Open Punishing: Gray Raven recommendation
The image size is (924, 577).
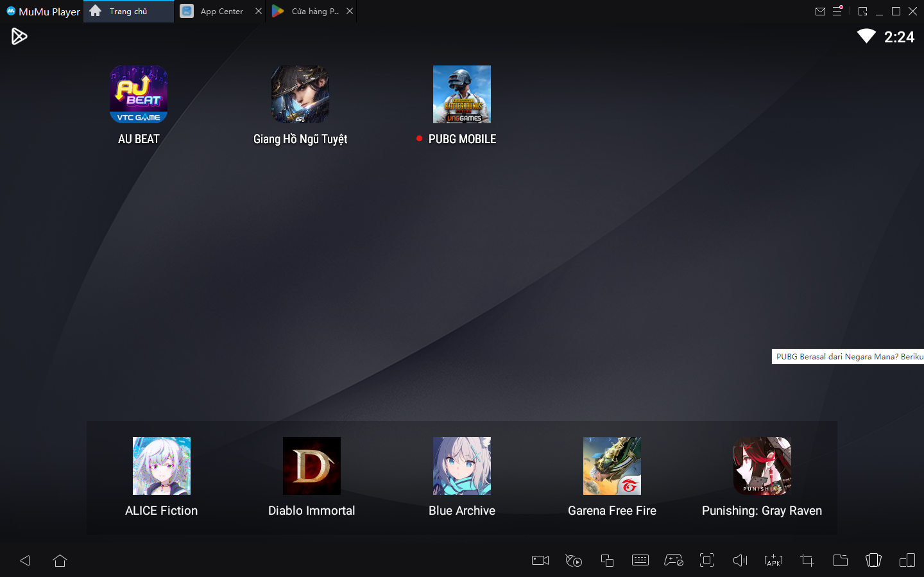pos(762,466)
